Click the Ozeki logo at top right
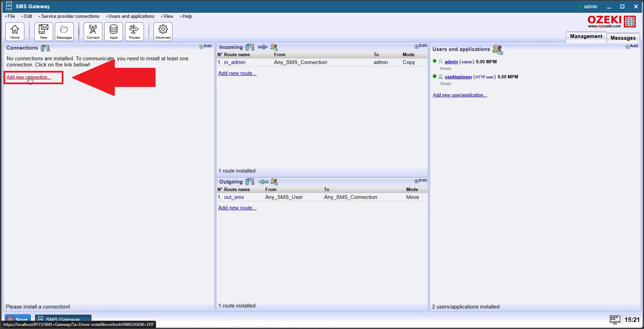Screen dimensions: 644x329 pos(612,22)
